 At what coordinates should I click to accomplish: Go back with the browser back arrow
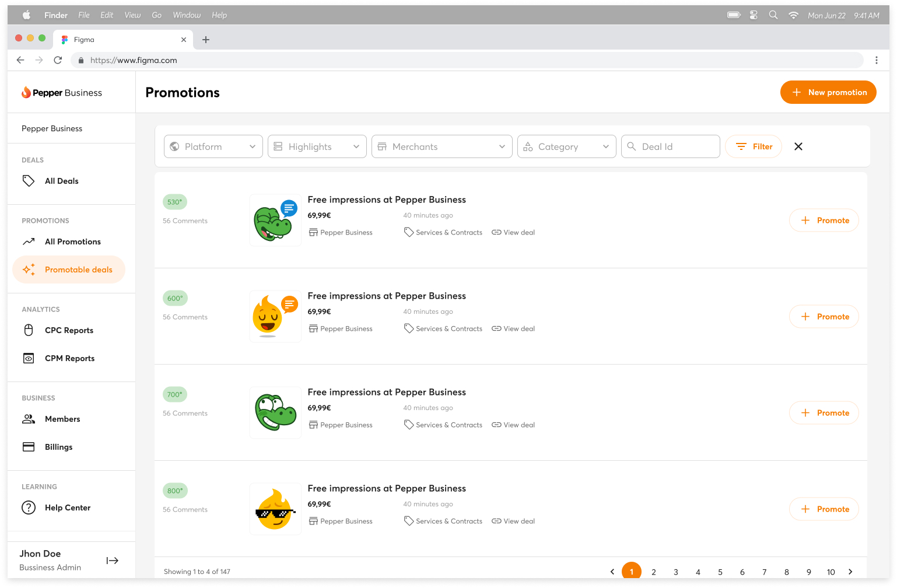click(x=20, y=60)
